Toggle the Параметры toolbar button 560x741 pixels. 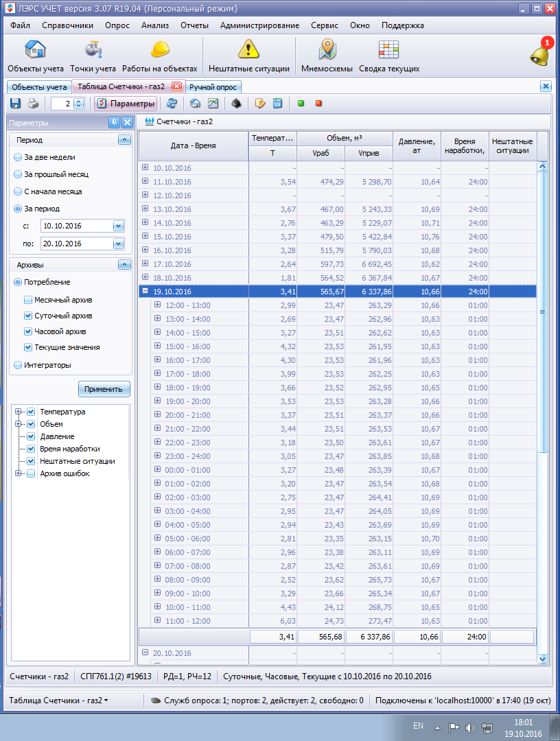point(126,104)
